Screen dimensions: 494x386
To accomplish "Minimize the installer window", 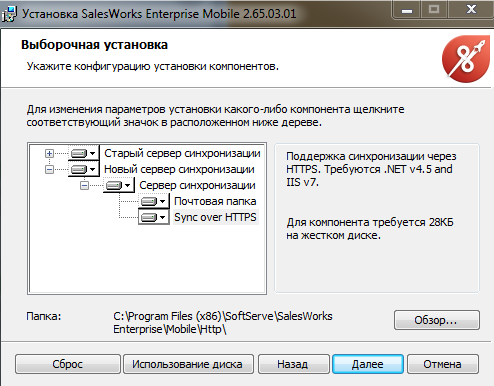I will [x=407, y=10].
